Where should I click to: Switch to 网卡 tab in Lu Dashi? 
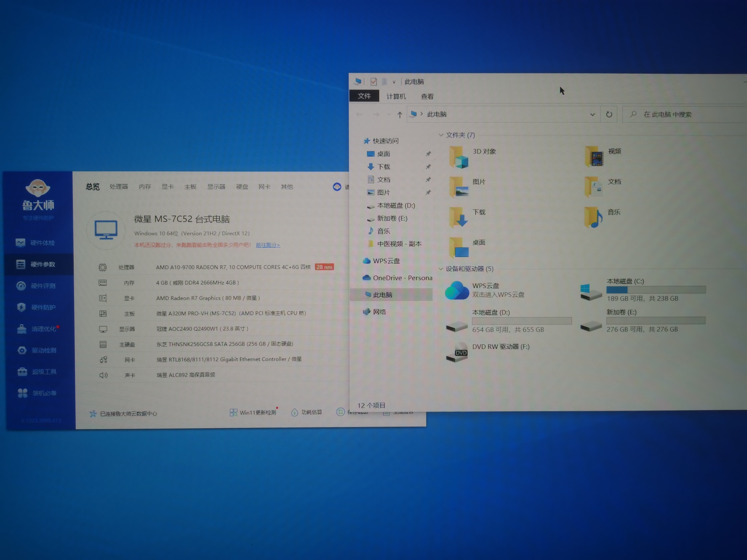coord(265,187)
